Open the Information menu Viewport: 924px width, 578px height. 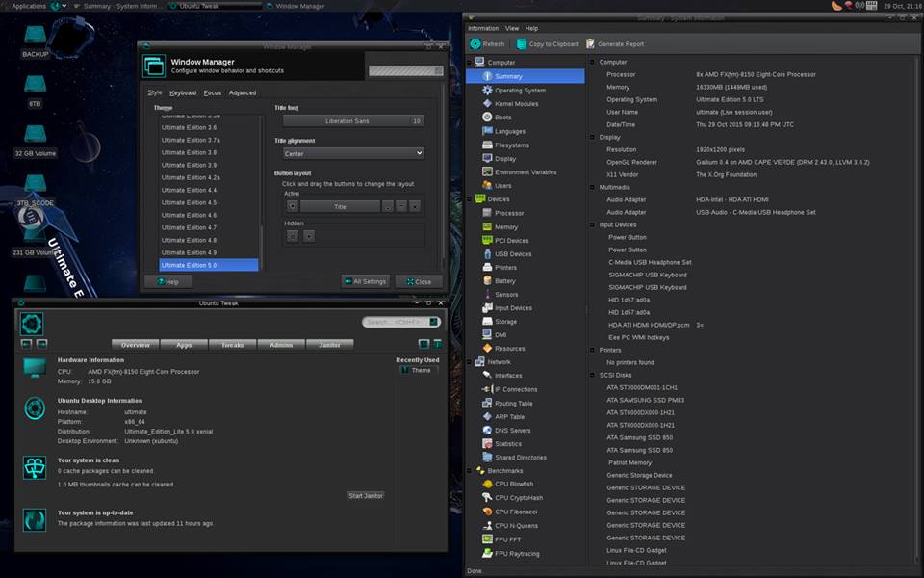[x=483, y=28]
